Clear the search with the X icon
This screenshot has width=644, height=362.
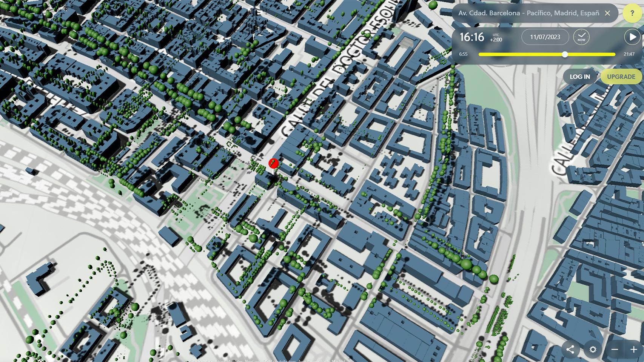[x=608, y=13]
